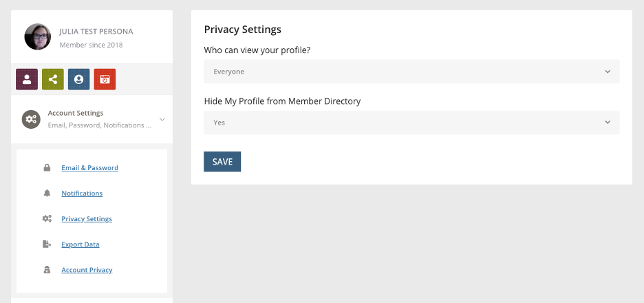The image size is (644, 303).
Task: Open the Hide My Profile dropdown
Action: [x=411, y=123]
